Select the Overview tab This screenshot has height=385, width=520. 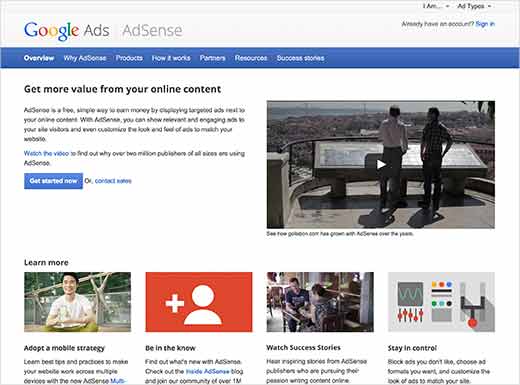click(39, 58)
